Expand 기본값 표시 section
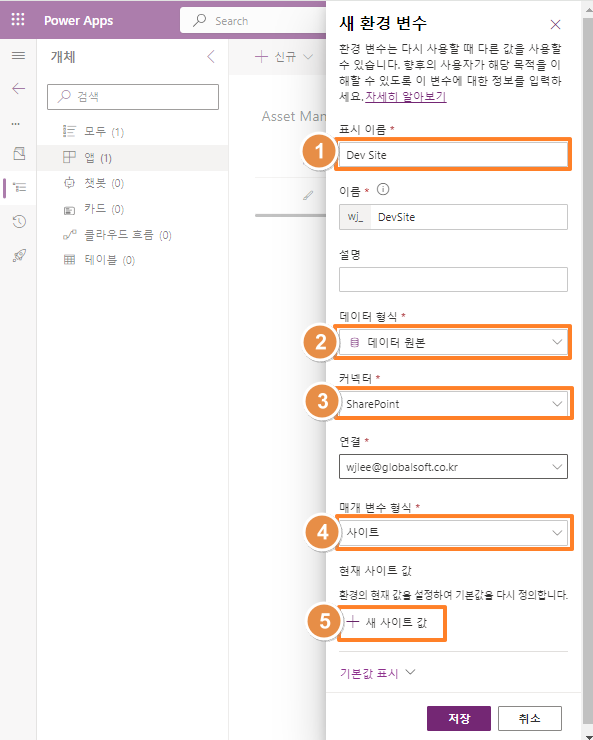The height and width of the screenshot is (740, 593). click(377, 673)
